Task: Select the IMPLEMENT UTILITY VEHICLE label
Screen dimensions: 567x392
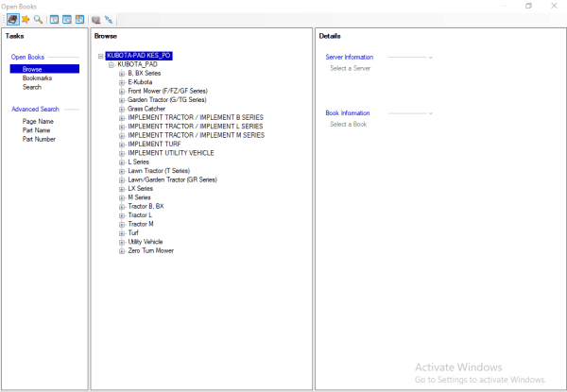Action: [x=171, y=153]
